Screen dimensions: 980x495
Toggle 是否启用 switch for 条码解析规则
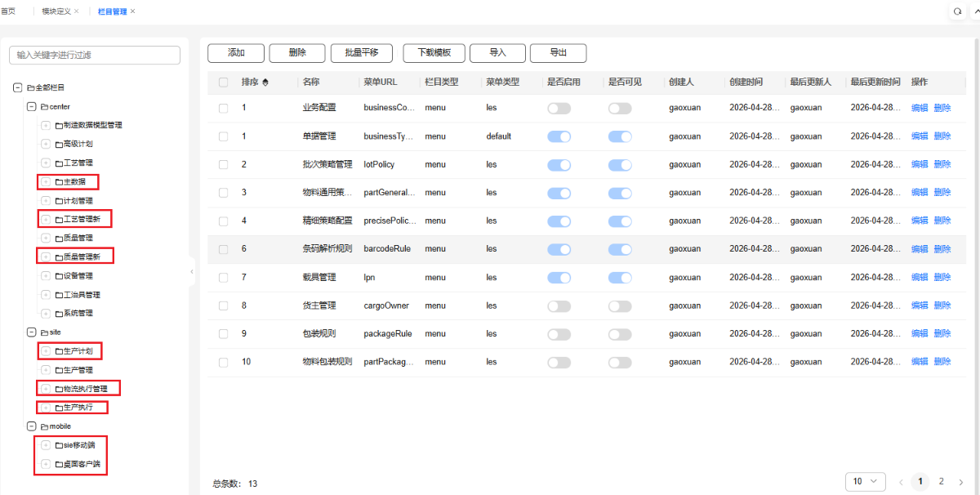coord(559,249)
